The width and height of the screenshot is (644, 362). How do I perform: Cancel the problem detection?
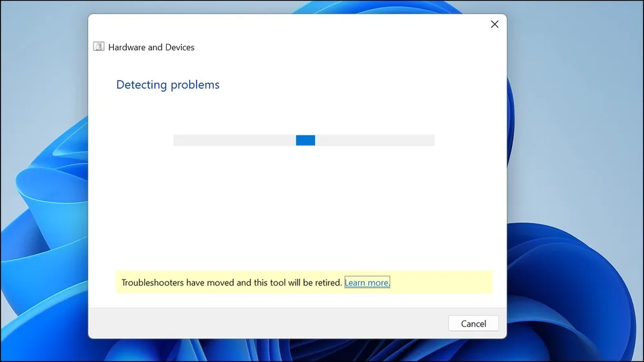click(473, 323)
